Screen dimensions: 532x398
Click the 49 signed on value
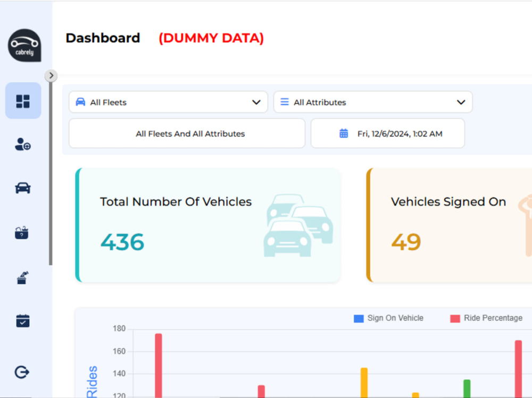coord(406,242)
